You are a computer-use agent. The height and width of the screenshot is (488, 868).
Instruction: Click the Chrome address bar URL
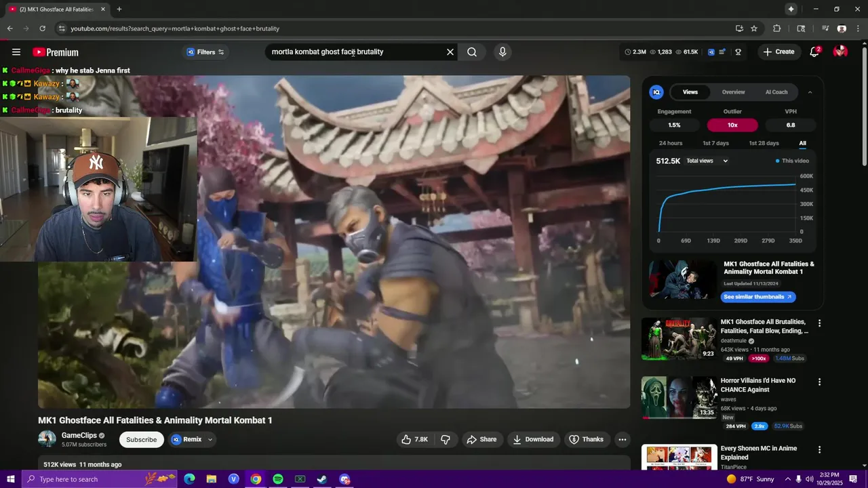[x=175, y=28]
